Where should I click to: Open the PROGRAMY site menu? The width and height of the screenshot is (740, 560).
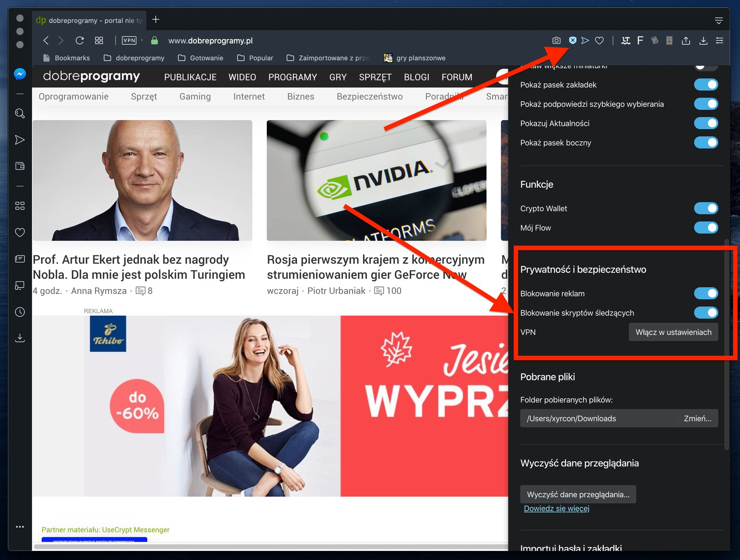(293, 77)
